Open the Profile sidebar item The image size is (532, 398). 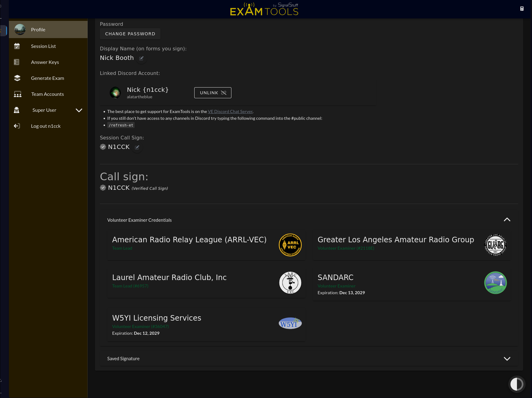(x=48, y=29)
